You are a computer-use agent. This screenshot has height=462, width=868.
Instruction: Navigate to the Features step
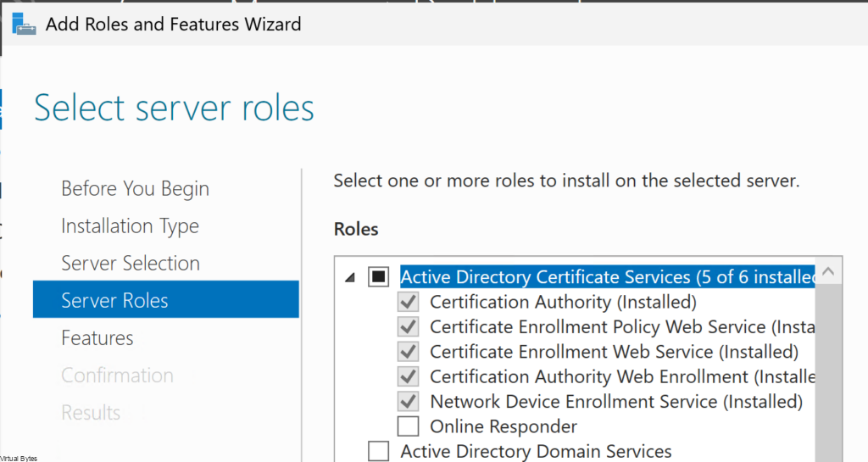point(97,338)
